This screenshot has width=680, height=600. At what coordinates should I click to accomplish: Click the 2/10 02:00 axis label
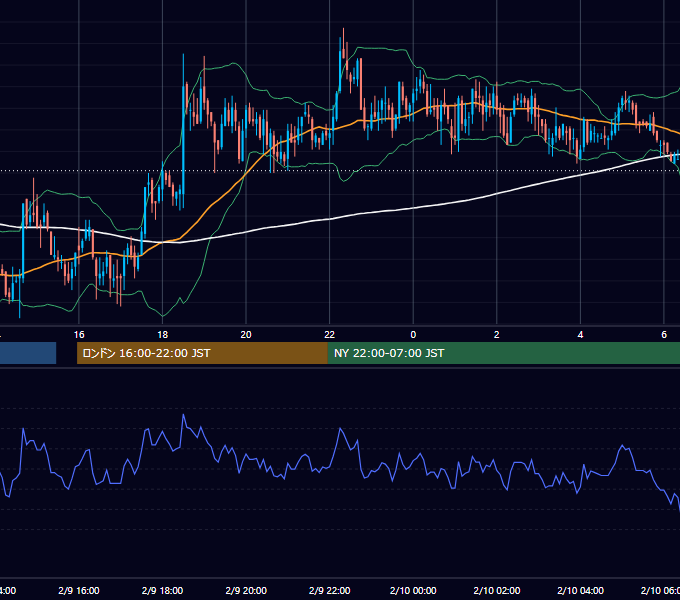tap(497, 590)
